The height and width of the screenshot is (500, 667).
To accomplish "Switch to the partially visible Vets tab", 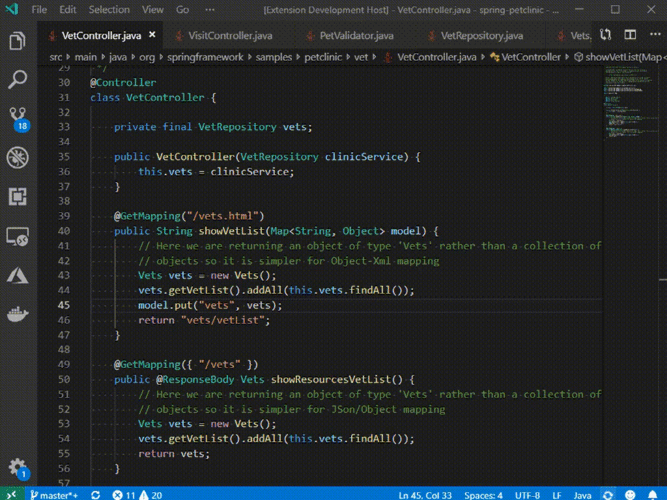I will click(x=574, y=36).
